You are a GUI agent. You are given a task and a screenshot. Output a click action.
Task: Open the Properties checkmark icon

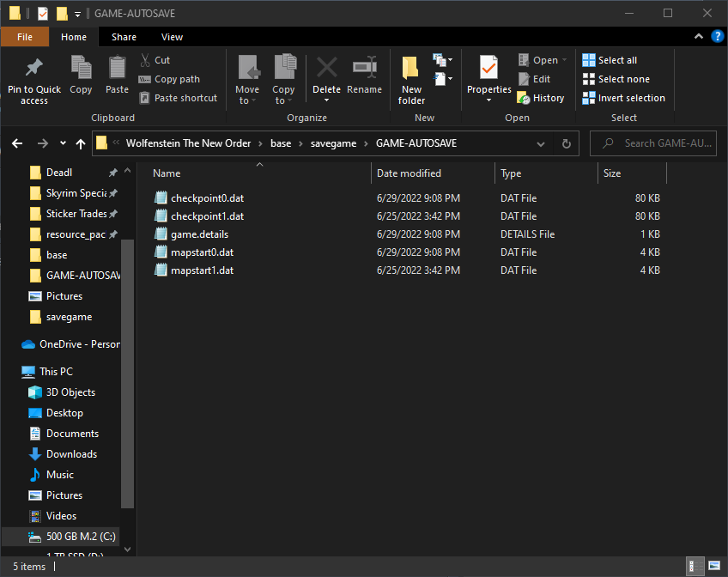point(488,68)
